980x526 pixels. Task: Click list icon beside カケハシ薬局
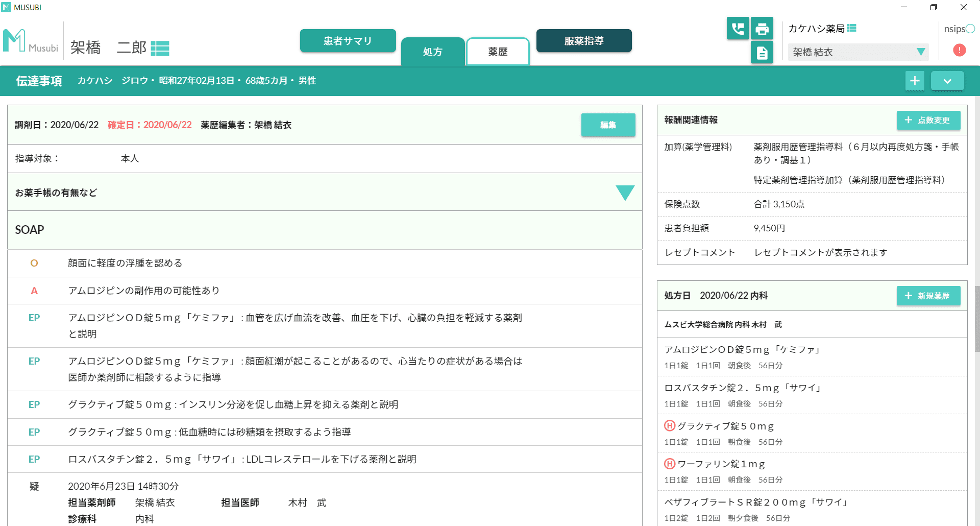pos(851,28)
